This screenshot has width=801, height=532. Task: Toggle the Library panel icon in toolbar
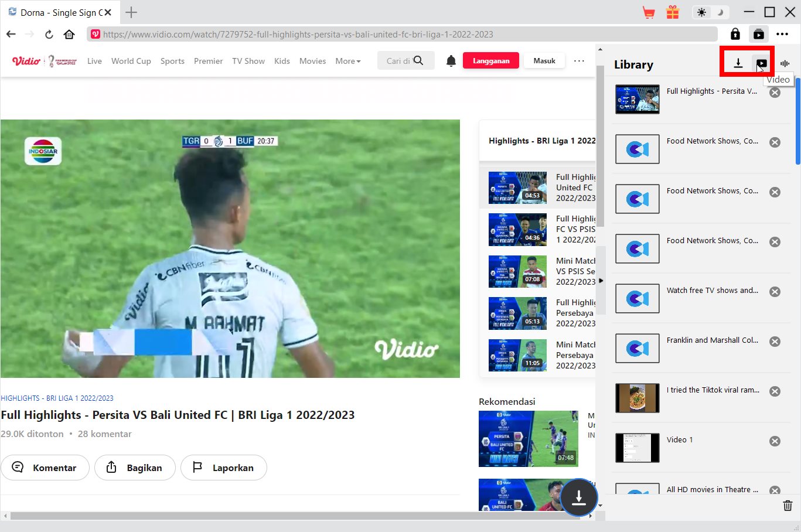pyautogui.click(x=758, y=34)
